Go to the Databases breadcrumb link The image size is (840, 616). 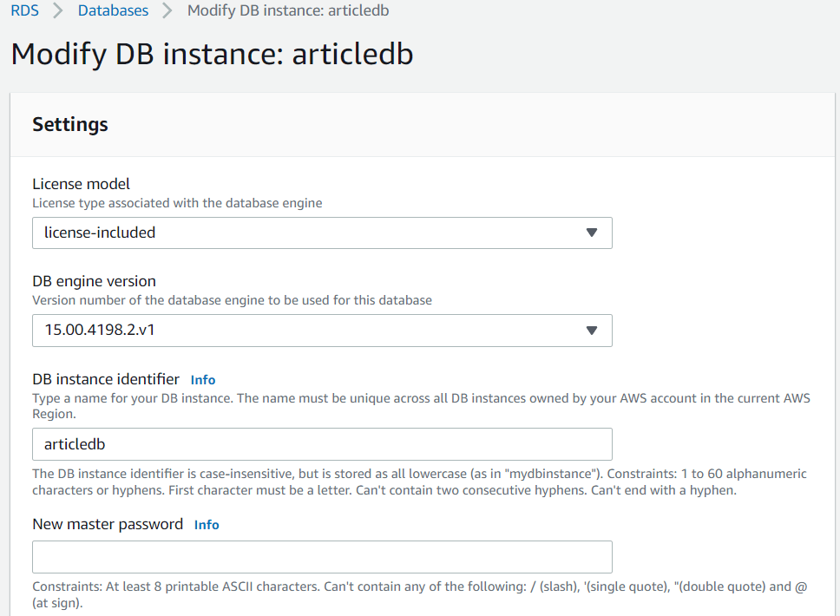coord(113,11)
